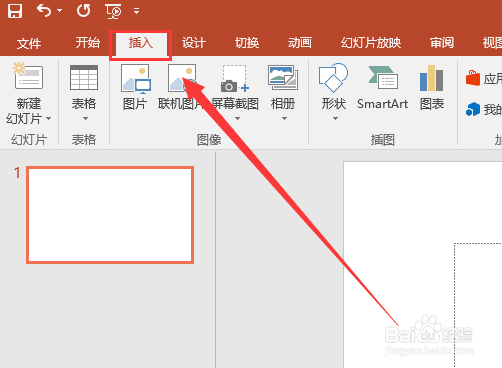Image resolution: width=502 pixels, height=368 pixels.
Task: Click the 我的加载项 blue icon
Action: (x=473, y=109)
